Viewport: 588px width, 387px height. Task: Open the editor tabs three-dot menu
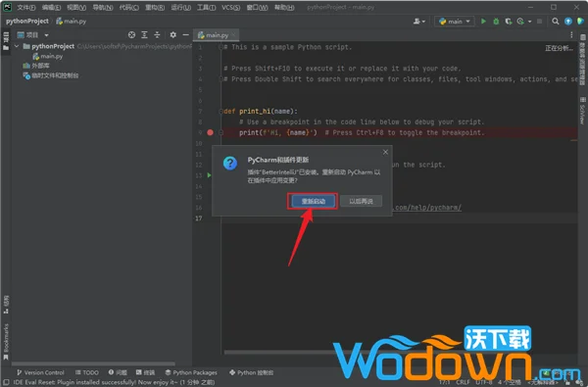click(571, 35)
